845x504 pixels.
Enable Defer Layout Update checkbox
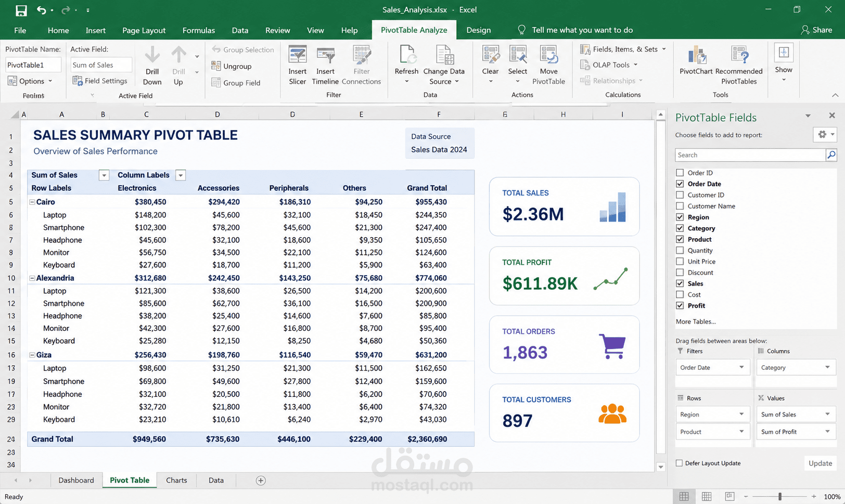tap(679, 463)
